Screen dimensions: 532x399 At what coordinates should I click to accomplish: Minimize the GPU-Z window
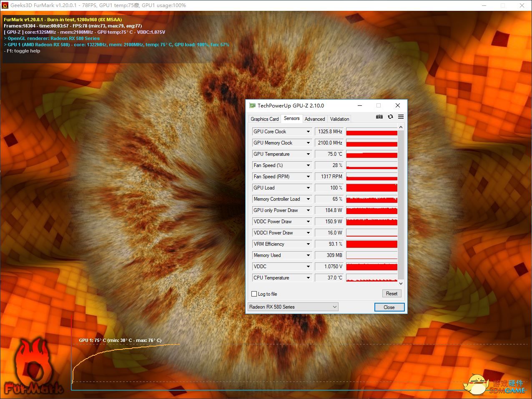360,106
